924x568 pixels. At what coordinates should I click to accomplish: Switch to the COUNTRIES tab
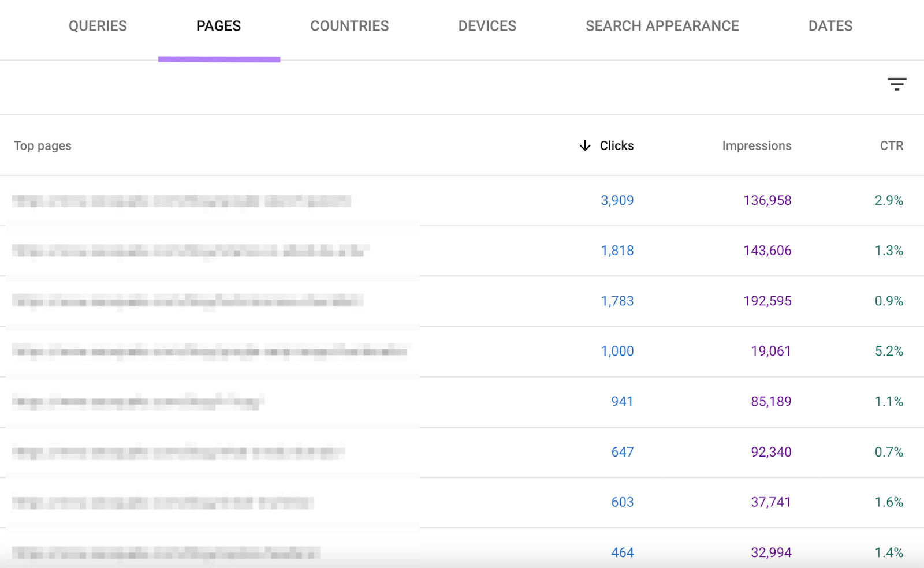point(349,25)
